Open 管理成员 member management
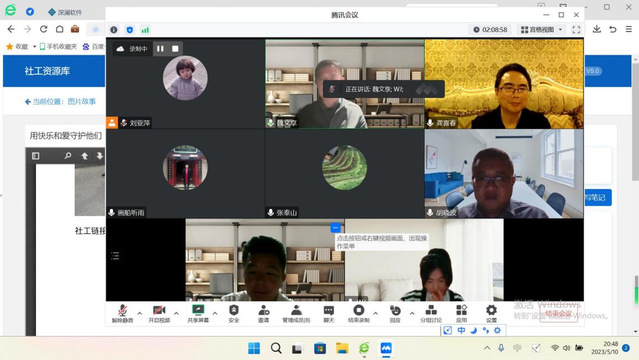This screenshot has width=639, height=360. tap(296, 314)
